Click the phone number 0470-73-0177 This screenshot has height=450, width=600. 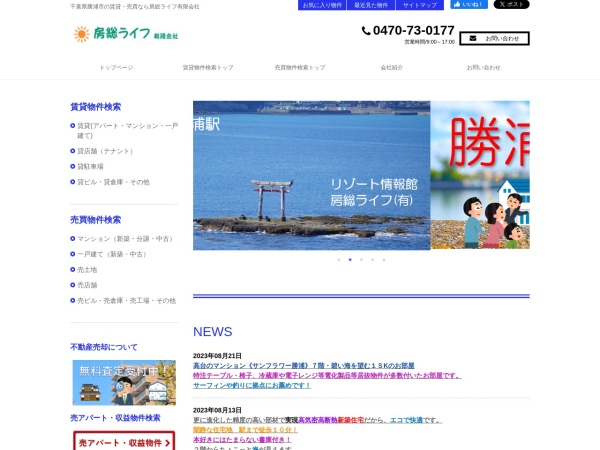pos(413,30)
